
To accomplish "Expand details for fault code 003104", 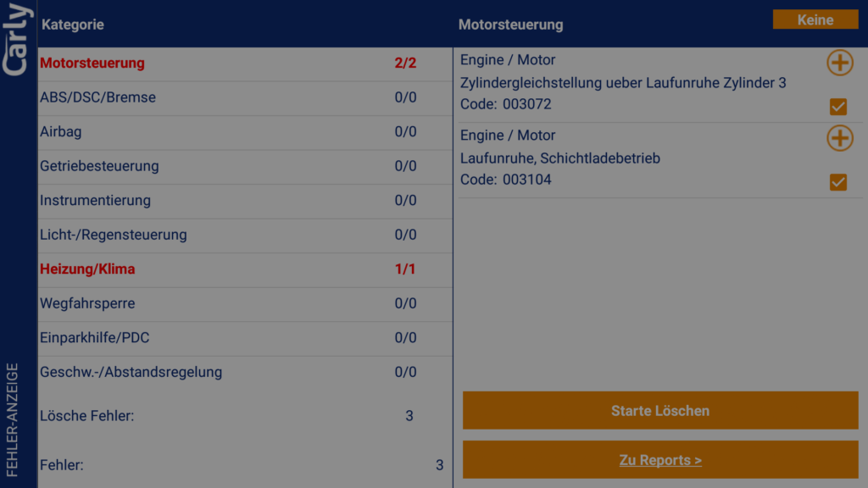I will [x=839, y=138].
